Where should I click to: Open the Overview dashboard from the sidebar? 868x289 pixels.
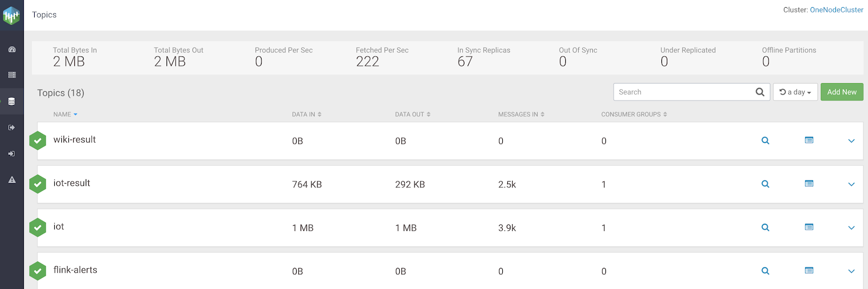pyautogui.click(x=12, y=49)
